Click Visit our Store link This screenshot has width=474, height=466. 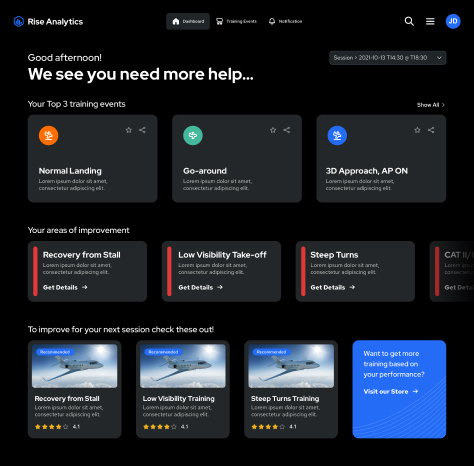[x=391, y=391]
